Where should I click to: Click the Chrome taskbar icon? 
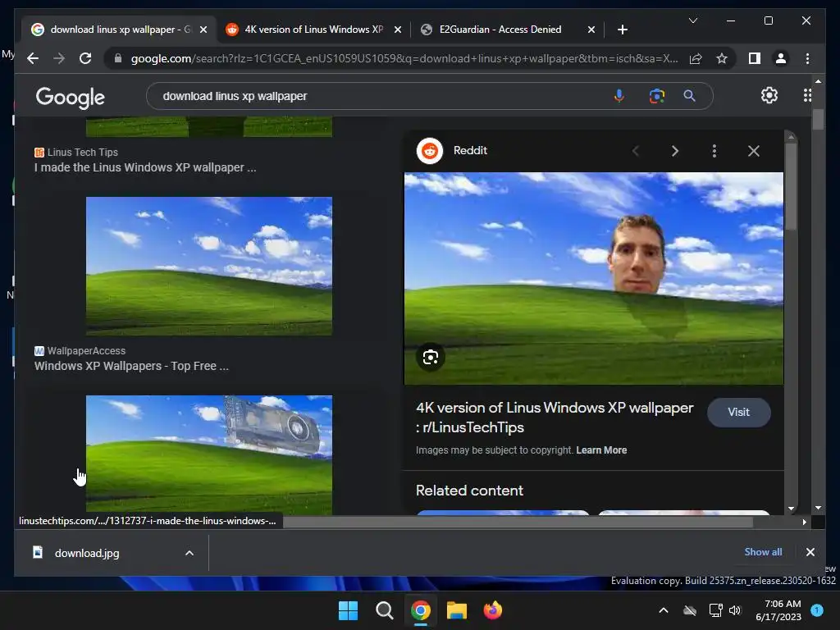click(x=421, y=610)
